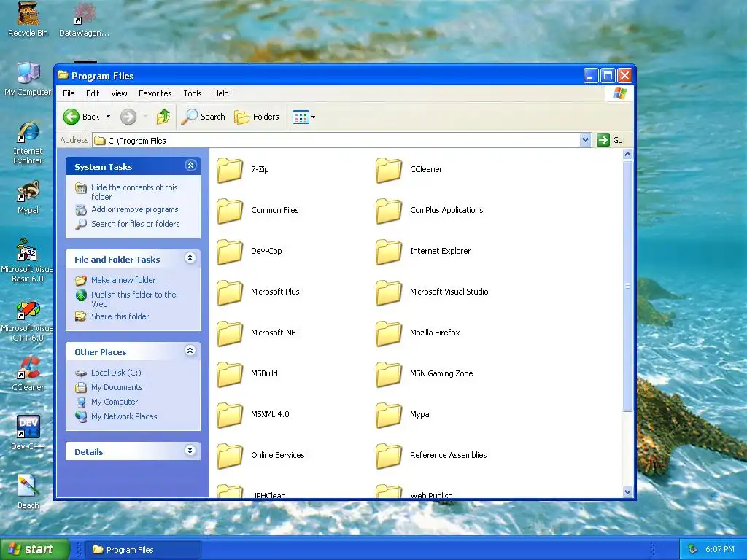Viewport: 747px width, 560px height.
Task: Select the 7-Zip folder icon
Action: point(230,170)
